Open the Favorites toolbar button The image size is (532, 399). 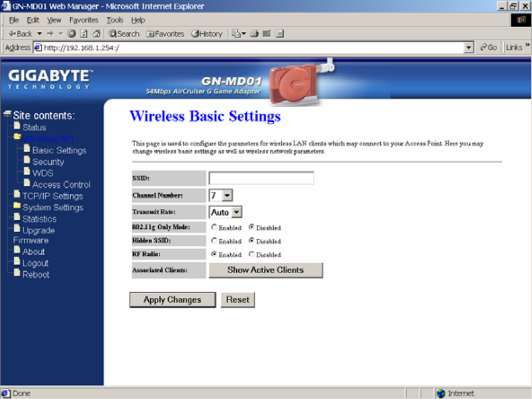click(x=165, y=34)
